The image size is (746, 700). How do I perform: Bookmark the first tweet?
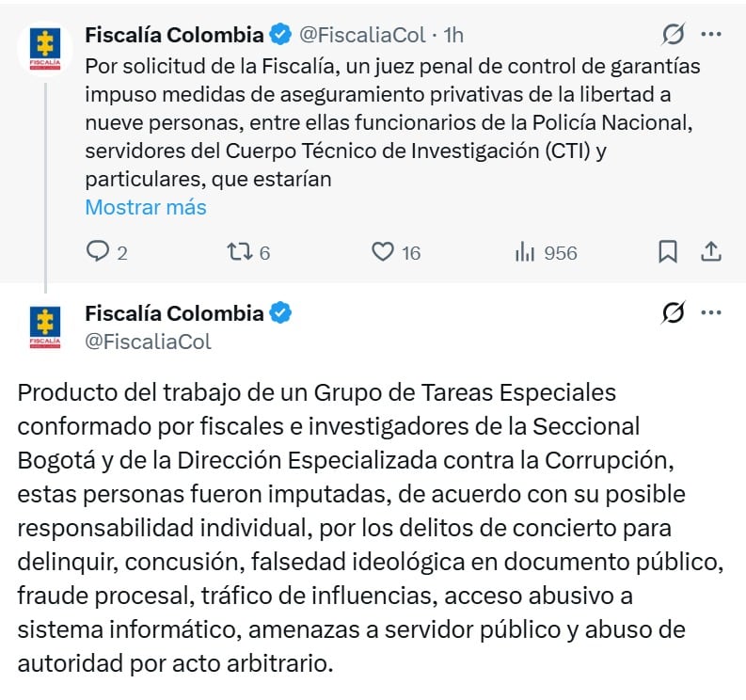(x=667, y=252)
